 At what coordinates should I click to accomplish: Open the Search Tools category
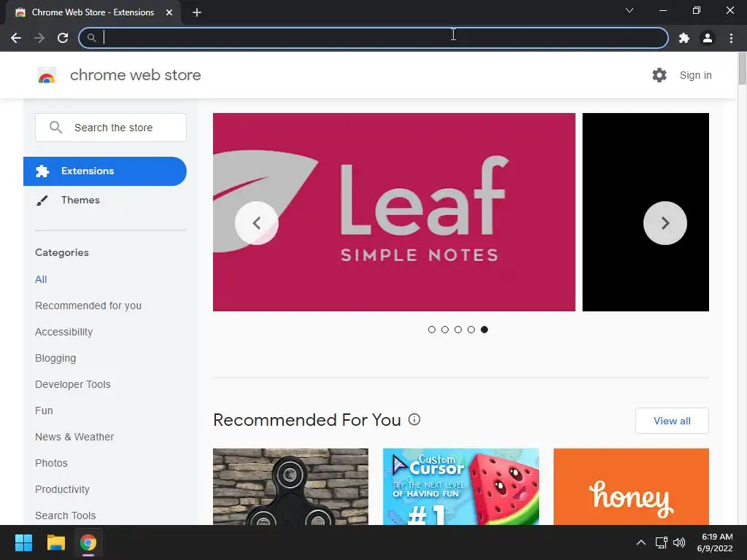tap(65, 516)
